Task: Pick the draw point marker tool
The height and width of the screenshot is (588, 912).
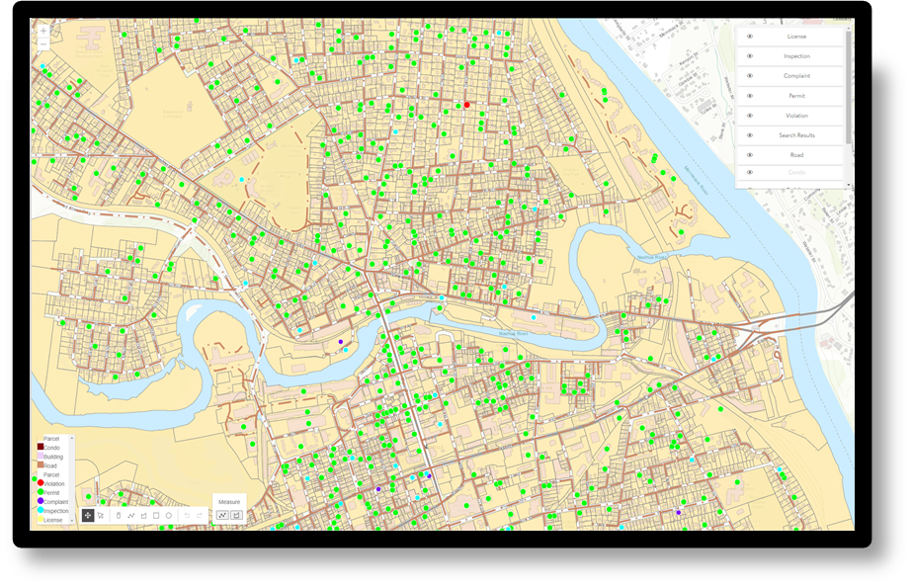Action: (x=118, y=515)
